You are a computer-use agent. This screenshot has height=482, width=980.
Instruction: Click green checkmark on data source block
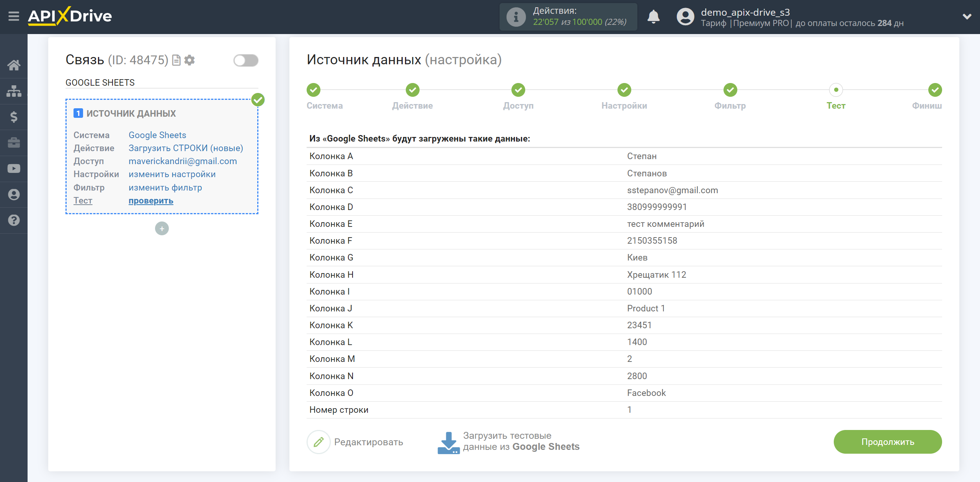[258, 100]
